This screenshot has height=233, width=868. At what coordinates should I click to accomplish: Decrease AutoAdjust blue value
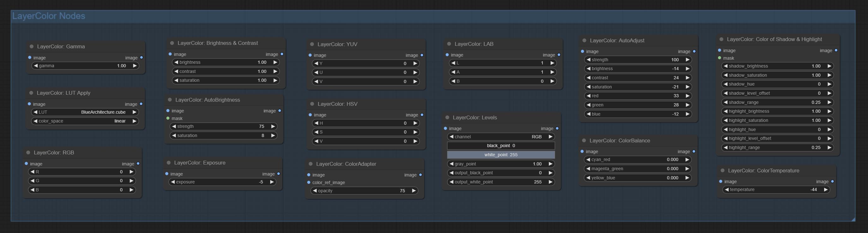click(588, 114)
